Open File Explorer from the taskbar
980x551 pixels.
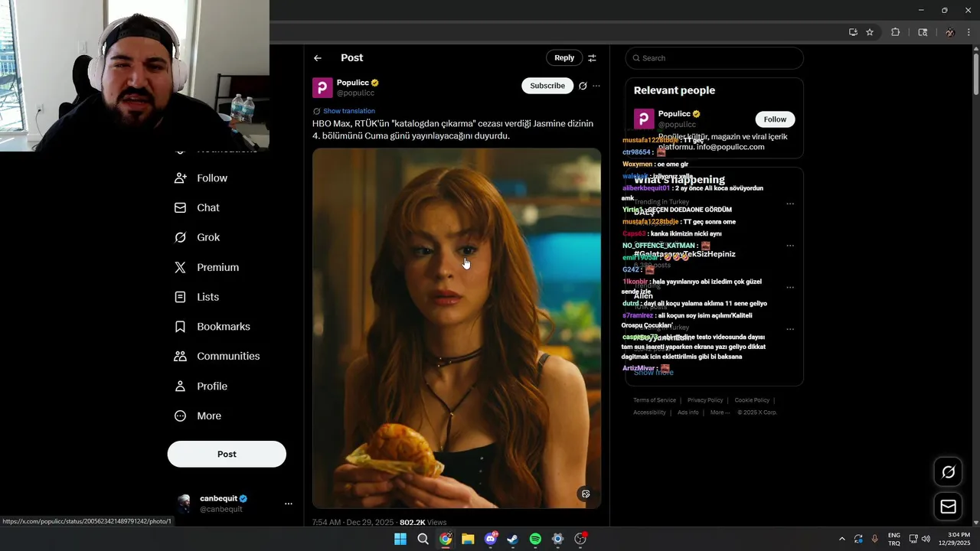[x=468, y=540]
